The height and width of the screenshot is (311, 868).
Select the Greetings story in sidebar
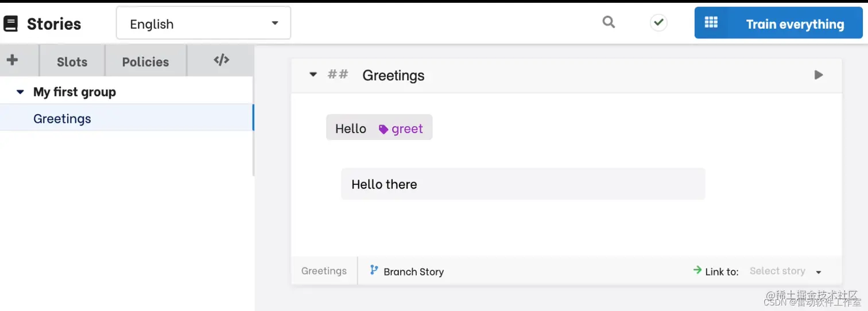126,118
